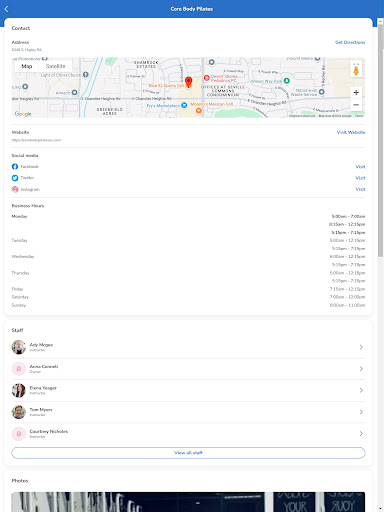Click the red location pin on map
The height and width of the screenshot is (512, 384).
coord(188,82)
